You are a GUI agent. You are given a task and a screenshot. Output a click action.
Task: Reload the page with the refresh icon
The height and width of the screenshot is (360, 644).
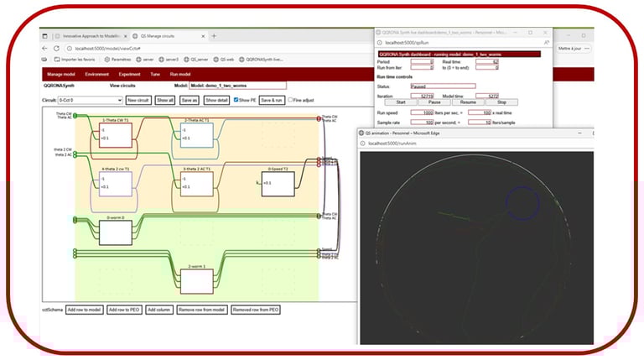[56, 49]
